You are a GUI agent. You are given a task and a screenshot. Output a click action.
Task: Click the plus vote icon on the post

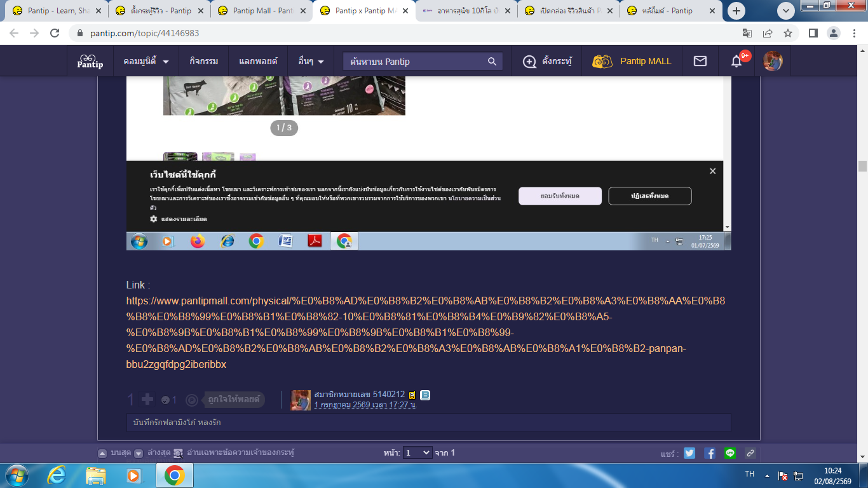147,399
